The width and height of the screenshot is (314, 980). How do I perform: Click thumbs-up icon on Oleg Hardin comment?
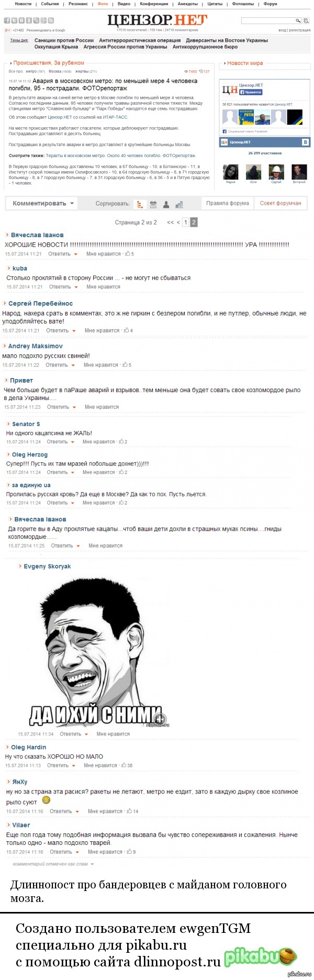[x=124, y=765]
